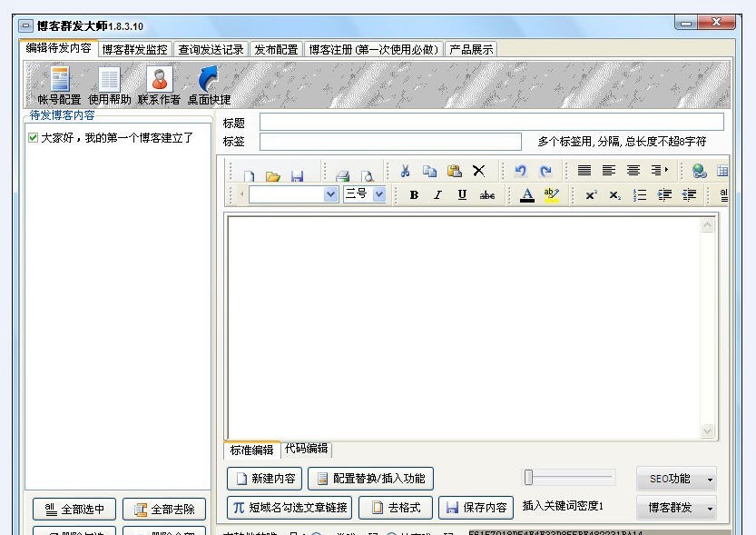Viewport: 756px width, 535px height.
Task: Click the insert table icon
Action: click(722, 171)
